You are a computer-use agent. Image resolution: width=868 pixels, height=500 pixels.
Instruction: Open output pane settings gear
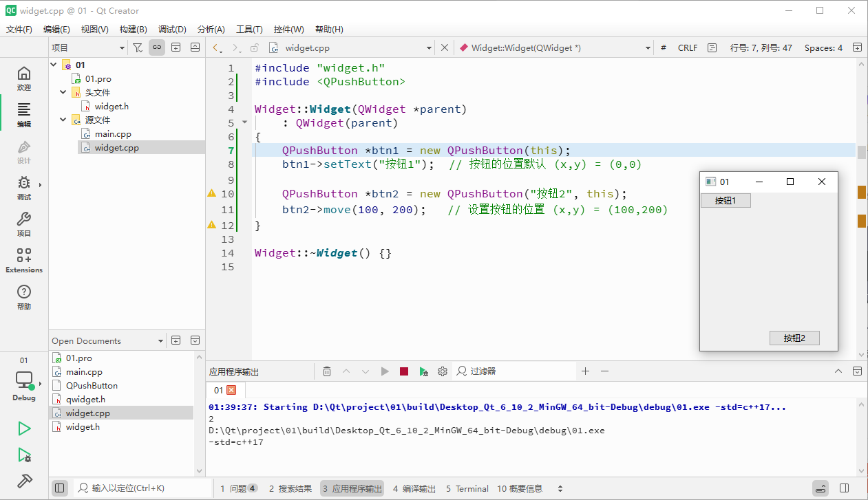click(x=443, y=371)
